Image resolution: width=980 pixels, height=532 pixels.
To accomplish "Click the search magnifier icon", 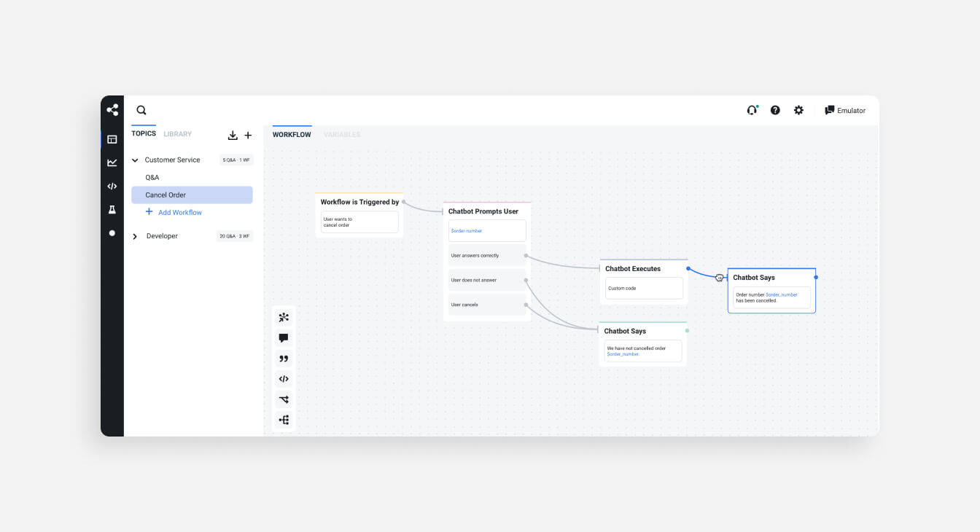I will [x=141, y=111].
